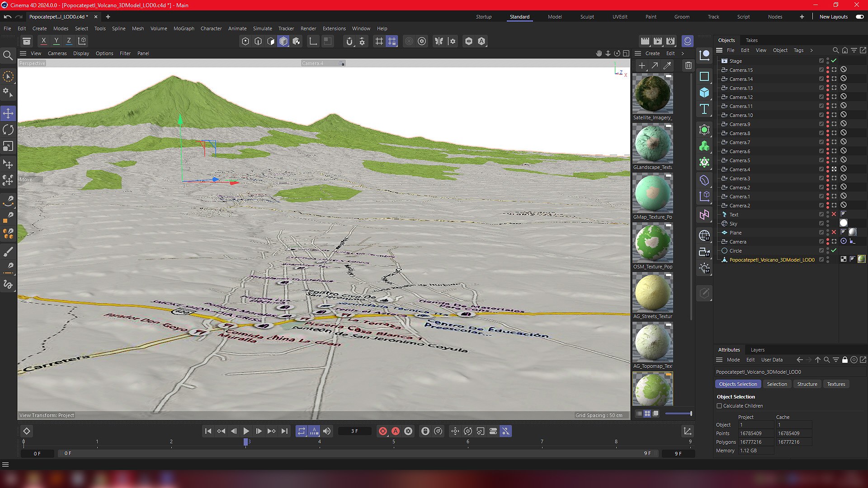Open User Data menu in Attributes
The height and width of the screenshot is (488, 868).
click(x=772, y=360)
